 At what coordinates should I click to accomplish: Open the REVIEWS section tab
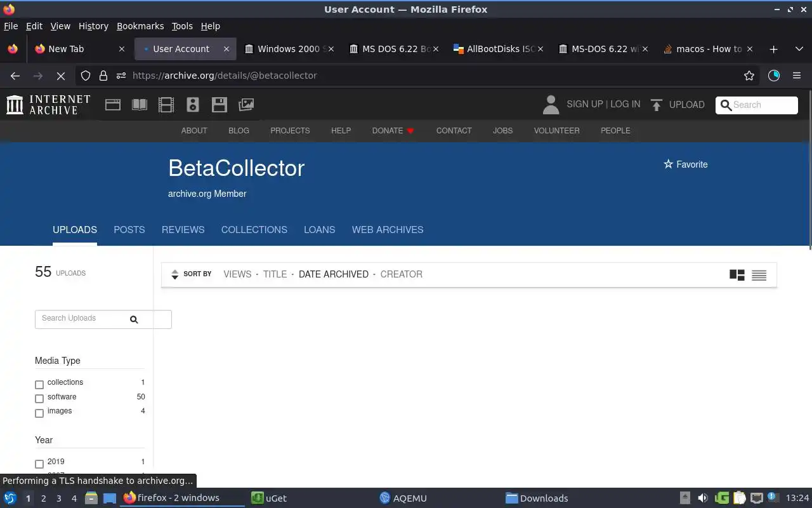click(x=183, y=230)
